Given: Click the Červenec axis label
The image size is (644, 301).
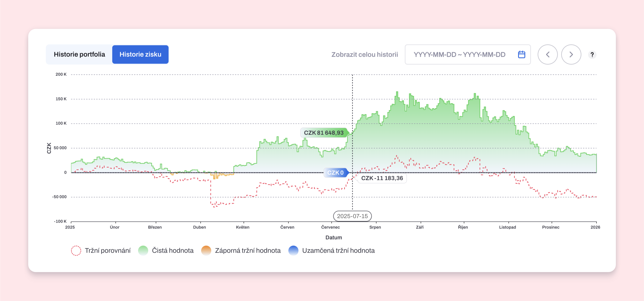Looking at the screenshot, I should tap(330, 227).
